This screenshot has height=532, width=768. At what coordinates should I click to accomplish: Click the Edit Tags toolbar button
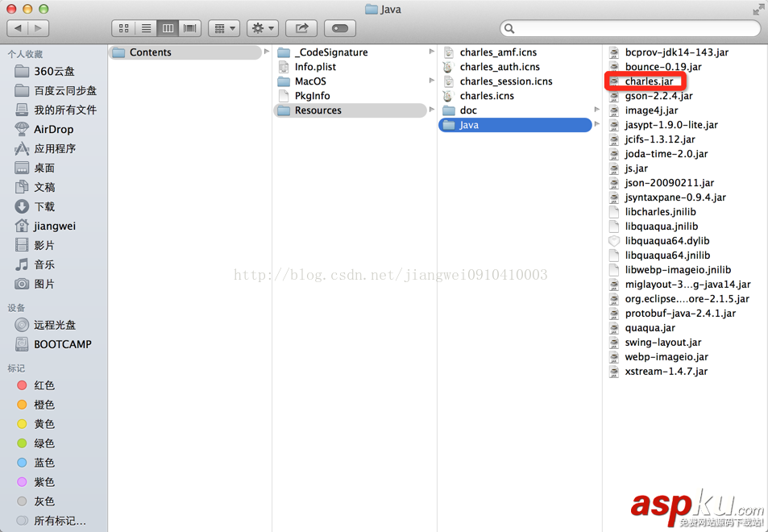pyautogui.click(x=340, y=28)
